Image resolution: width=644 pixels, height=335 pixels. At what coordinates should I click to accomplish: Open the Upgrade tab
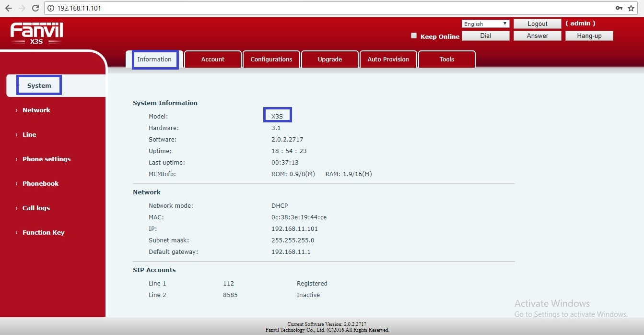(x=329, y=60)
